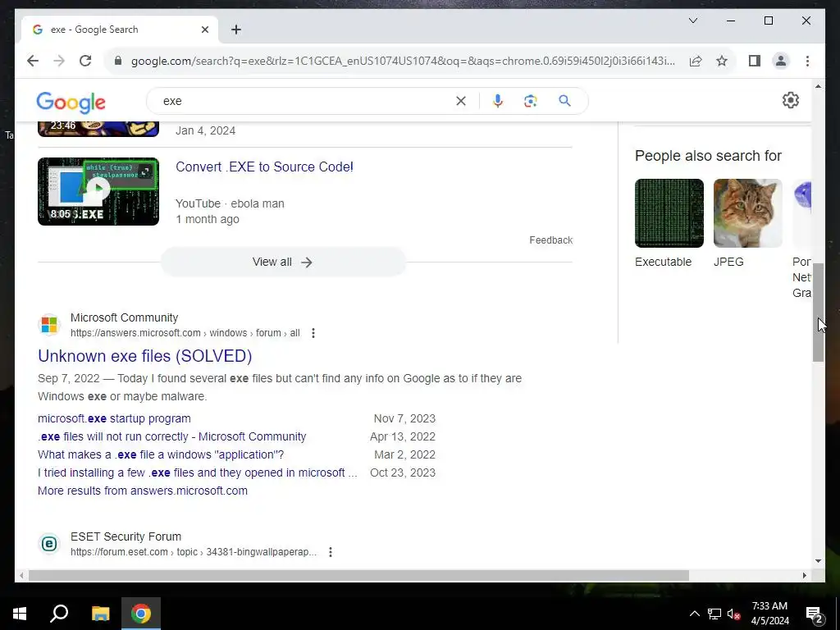840x630 pixels.
Task: Click into the Google search field
Action: [x=305, y=101]
